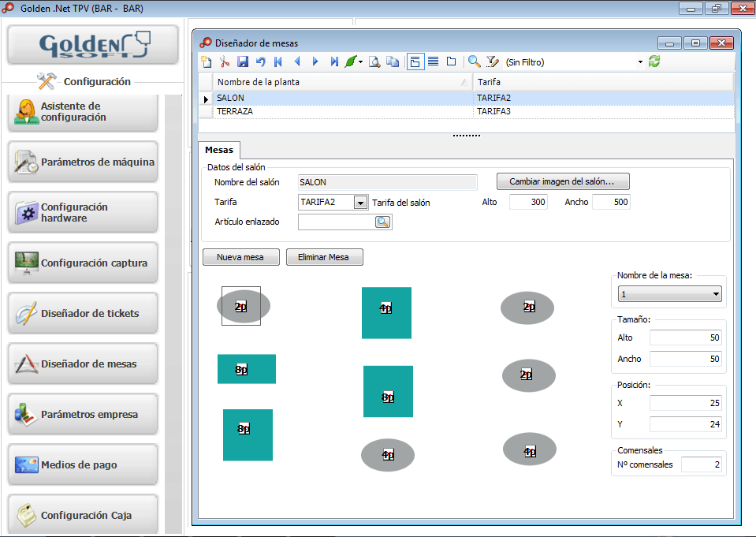Open Diseñador de tickets from sidebar
Image resolution: width=756 pixels, height=537 pixels.
(x=83, y=314)
